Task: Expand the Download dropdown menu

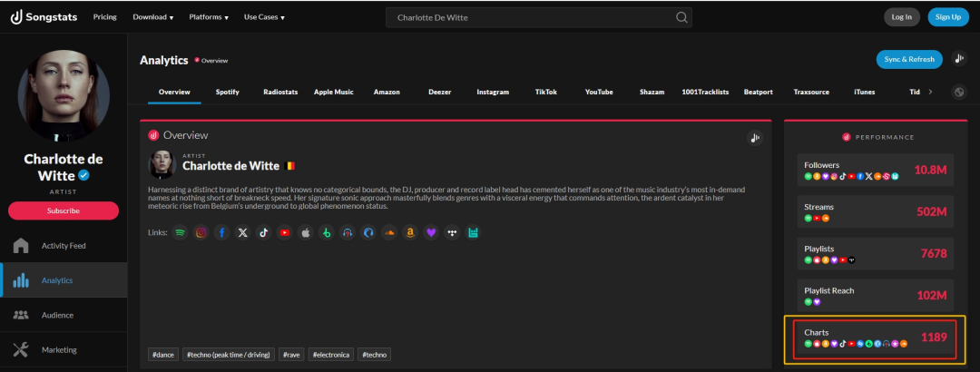Action: [x=153, y=17]
